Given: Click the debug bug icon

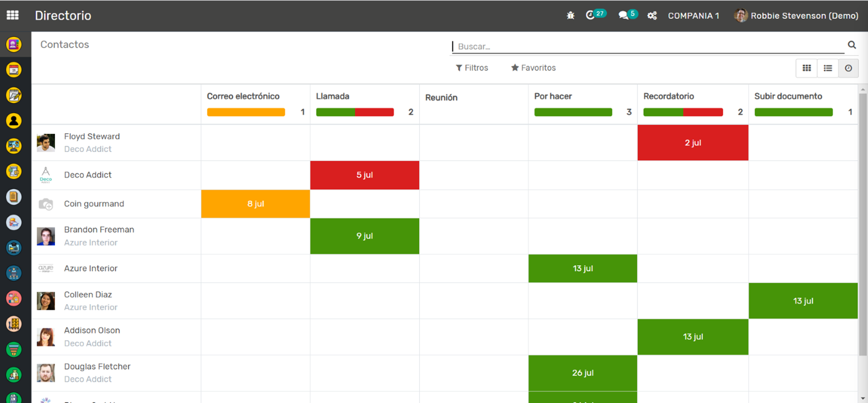Looking at the screenshot, I should (x=570, y=16).
